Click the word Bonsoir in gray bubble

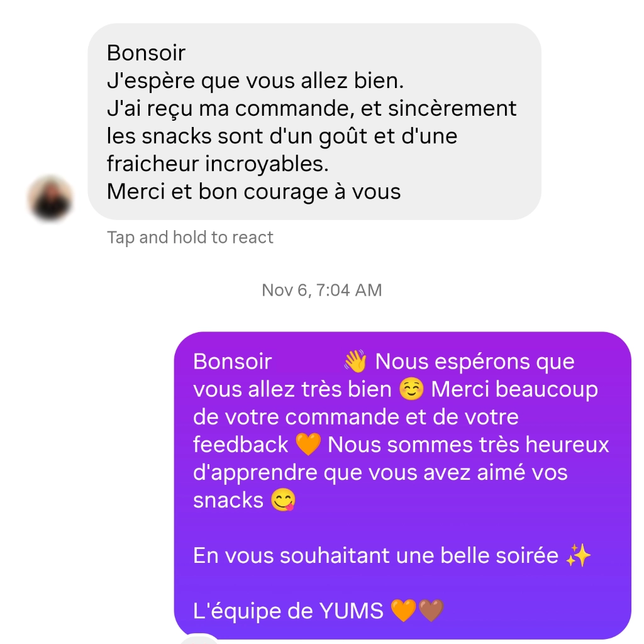click(146, 53)
